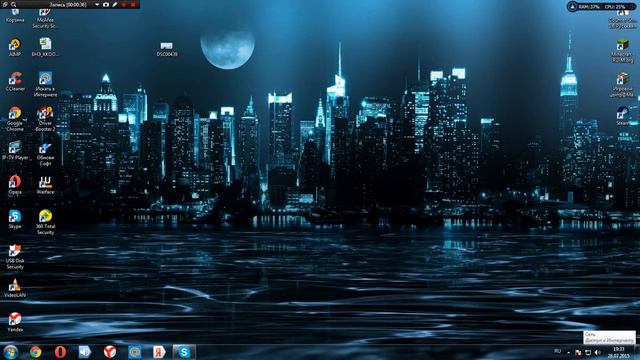Select the DSC00439 image file

tap(167, 49)
